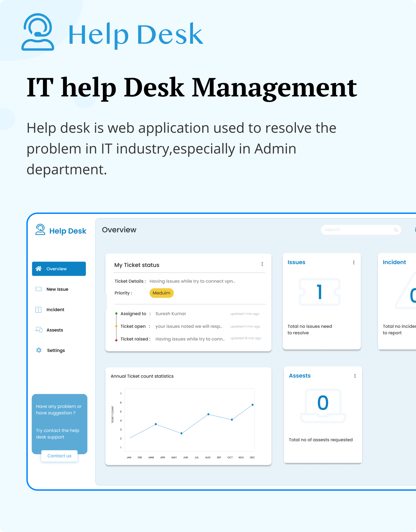Click the Incident card title
Image resolution: width=416 pixels, height=532 pixels.
pyautogui.click(x=394, y=262)
